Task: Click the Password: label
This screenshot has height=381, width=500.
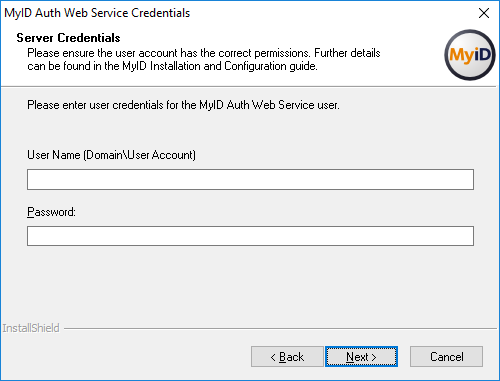Action: pos(51,212)
